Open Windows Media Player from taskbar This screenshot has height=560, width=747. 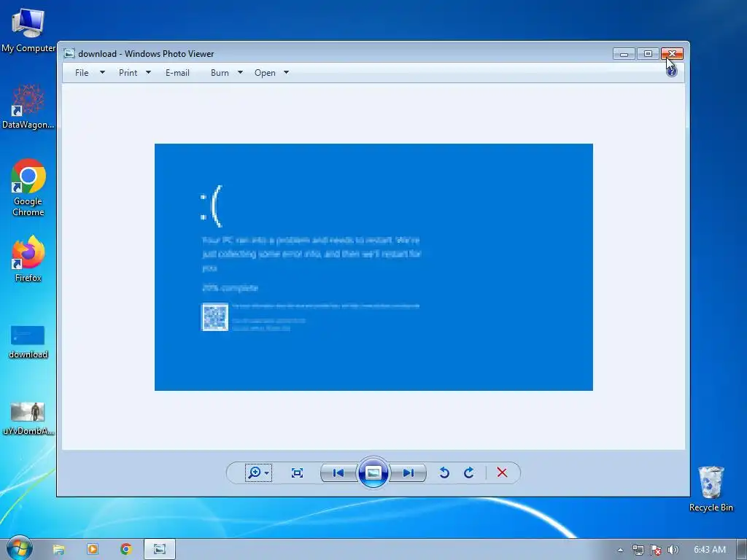click(x=93, y=550)
